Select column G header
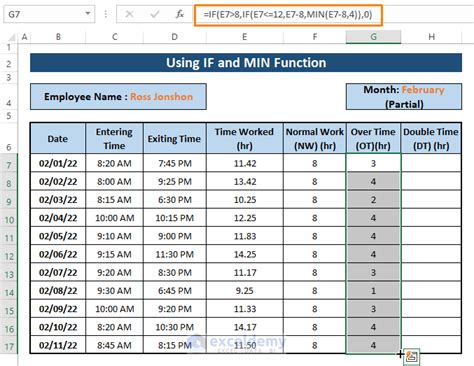Image resolution: width=474 pixels, height=366 pixels. click(373, 37)
